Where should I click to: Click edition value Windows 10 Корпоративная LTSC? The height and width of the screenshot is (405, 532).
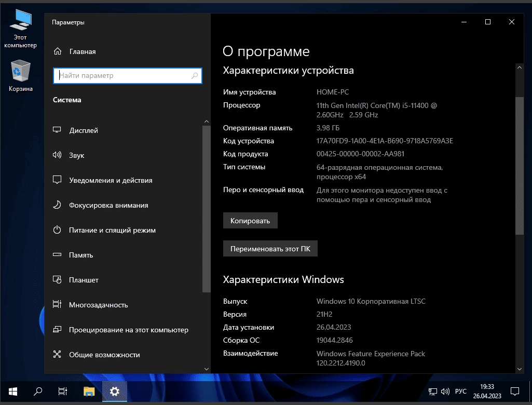point(371,301)
